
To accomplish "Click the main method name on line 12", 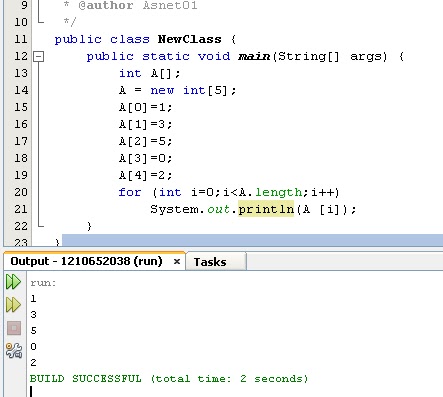I will coord(254,56).
